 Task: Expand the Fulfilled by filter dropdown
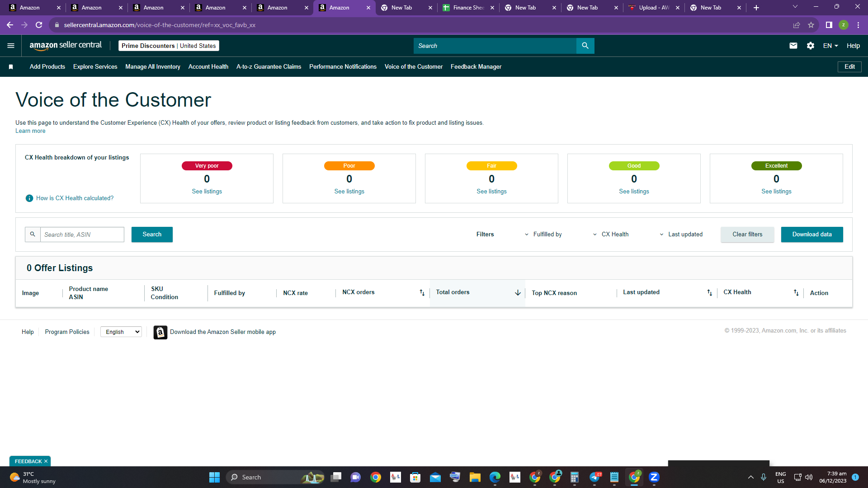click(x=543, y=235)
